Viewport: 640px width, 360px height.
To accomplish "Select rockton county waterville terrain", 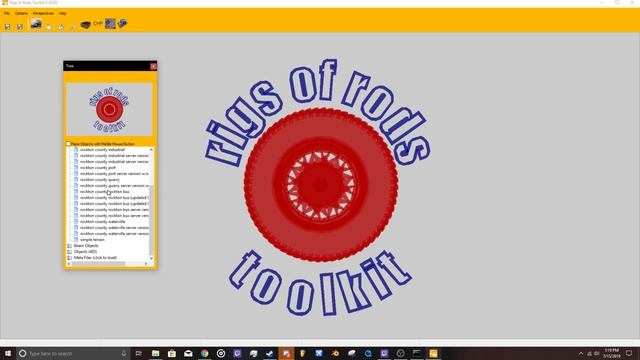I will [x=102, y=222].
